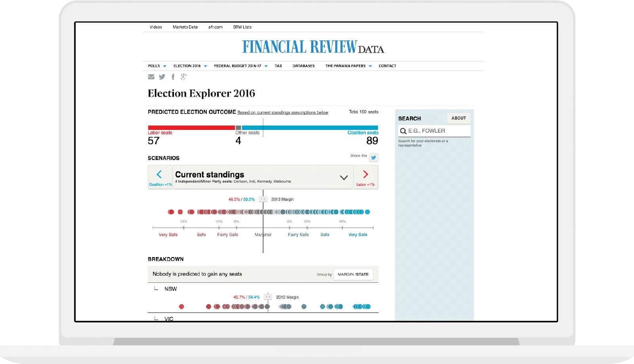This screenshot has height=364, width=634.
Task: Open the Databases menu item
Action: tap(304, 66)
